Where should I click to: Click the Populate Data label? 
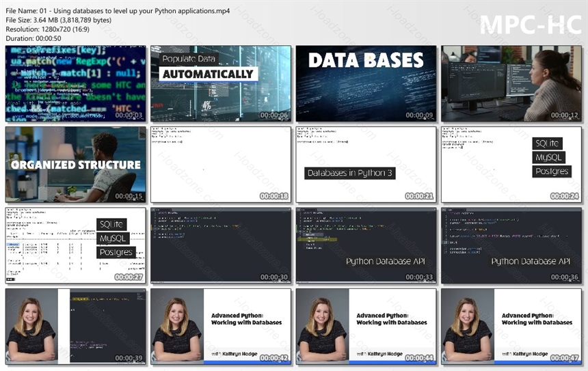(189, 59)
